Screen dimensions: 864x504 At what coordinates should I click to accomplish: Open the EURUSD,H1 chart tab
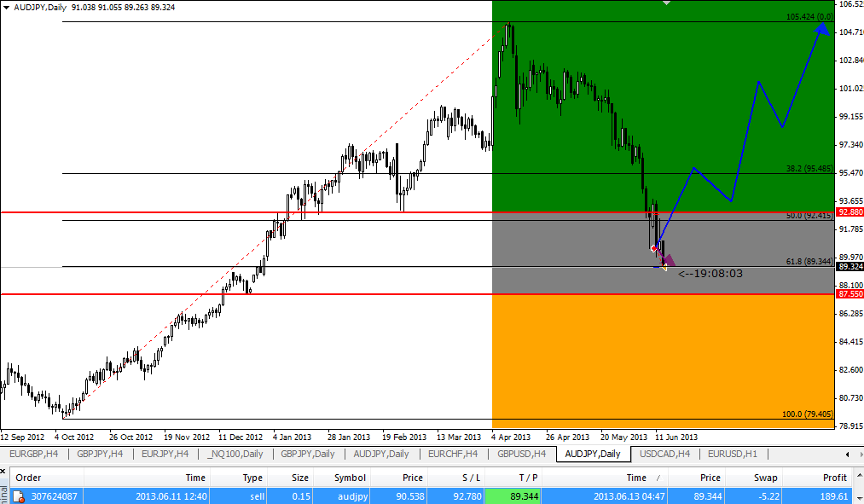tap(734, 454)
